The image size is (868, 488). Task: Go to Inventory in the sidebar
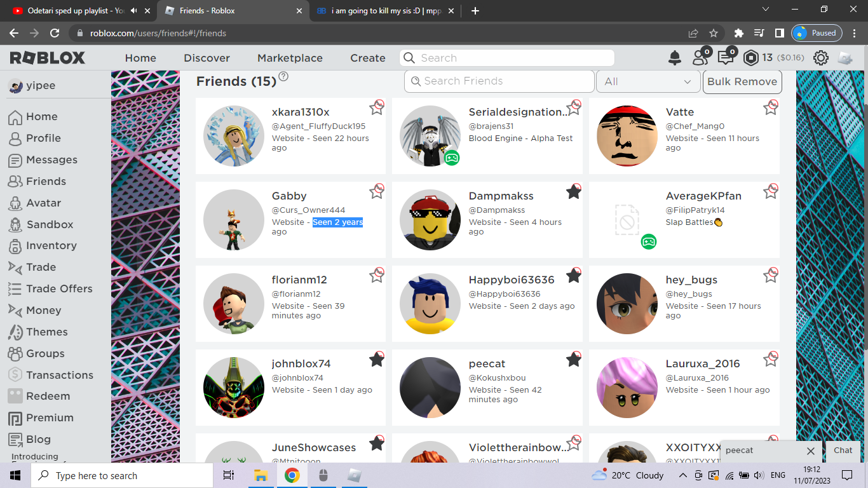[51, 245]
